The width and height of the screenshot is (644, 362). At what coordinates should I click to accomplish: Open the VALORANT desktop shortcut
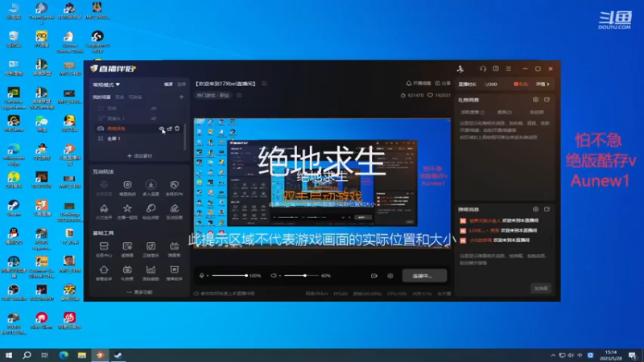[x=42, y=293]
